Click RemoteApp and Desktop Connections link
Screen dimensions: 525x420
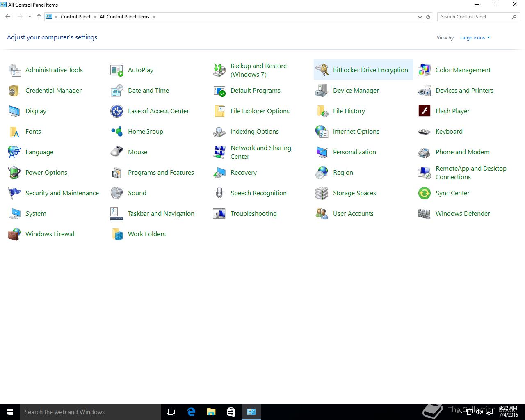(x=471, y=173)
